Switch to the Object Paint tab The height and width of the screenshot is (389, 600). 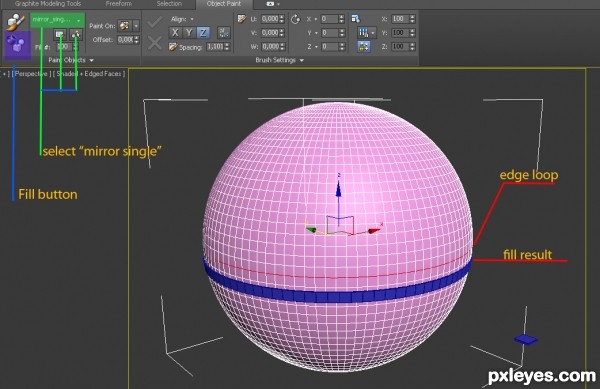click(x=224, y=4)
